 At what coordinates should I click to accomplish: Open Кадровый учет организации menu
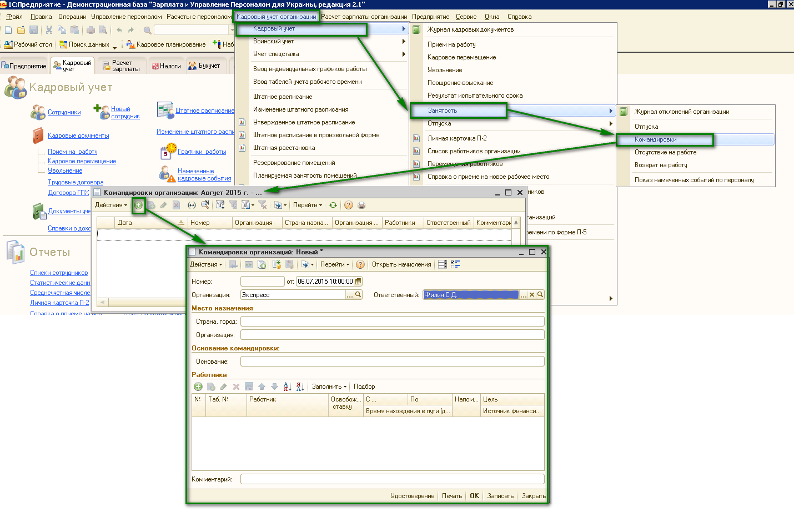[x=276, y=17]
